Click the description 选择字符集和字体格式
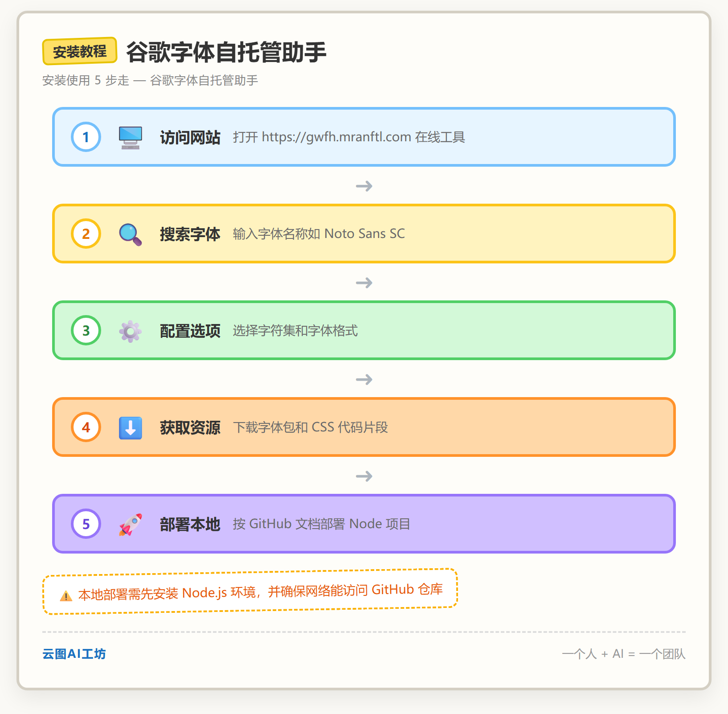 click(x=295, y=330)
